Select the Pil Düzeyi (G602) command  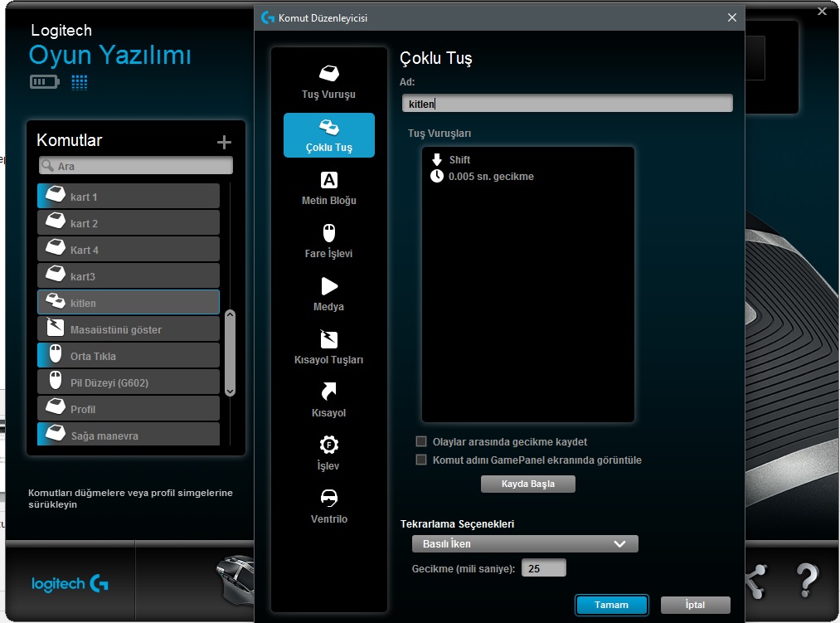point(129,382)
